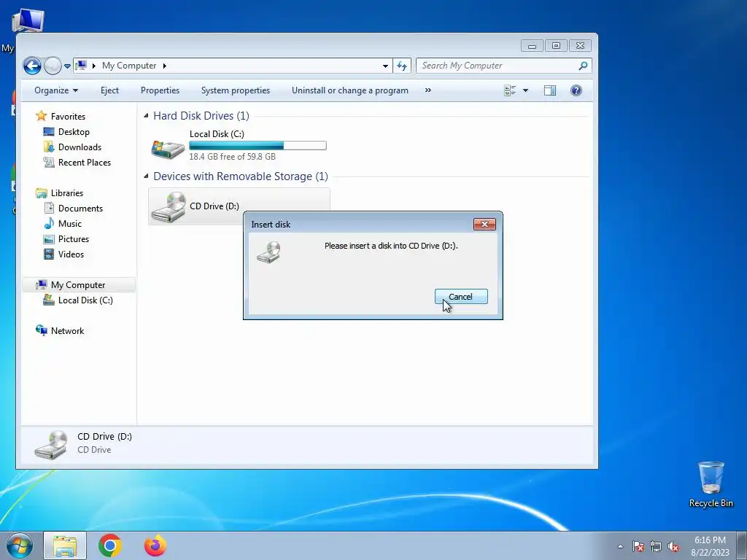The height and width of the screenshot is (560, 747).
Task: Open the Start menu
Action: [20, 545]
